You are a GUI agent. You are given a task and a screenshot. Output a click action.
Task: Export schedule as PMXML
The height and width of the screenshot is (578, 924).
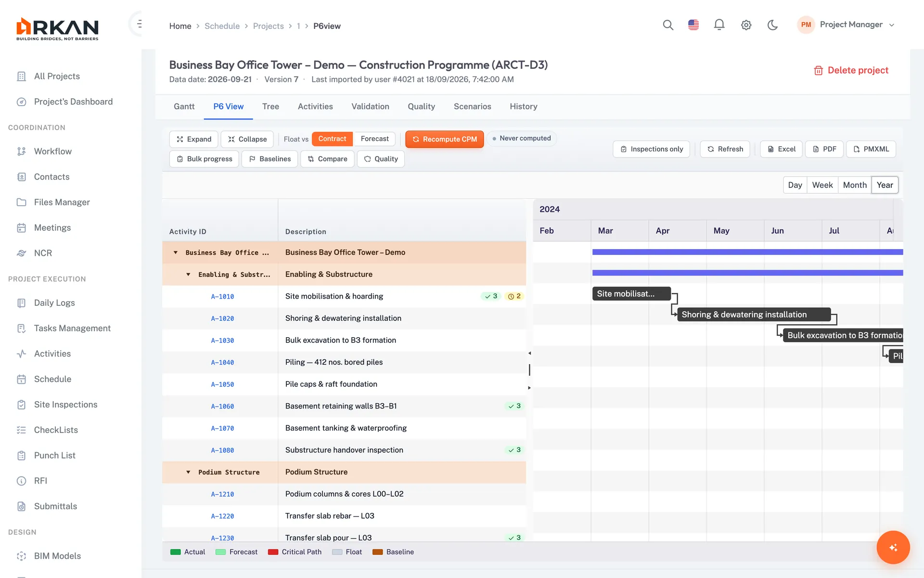click(871, 149)
